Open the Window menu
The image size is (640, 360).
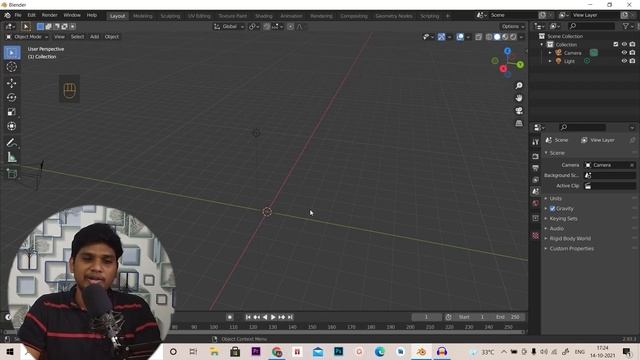point(72,15)
